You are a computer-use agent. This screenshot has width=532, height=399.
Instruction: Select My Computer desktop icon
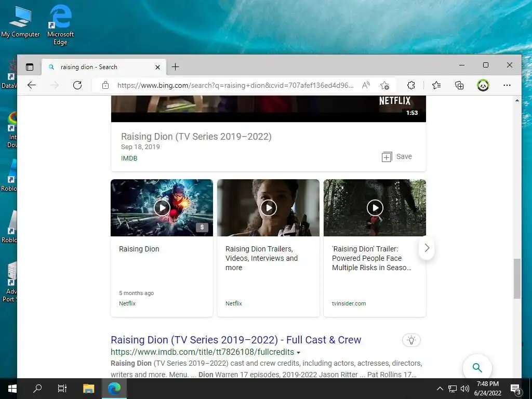[20, 21]
